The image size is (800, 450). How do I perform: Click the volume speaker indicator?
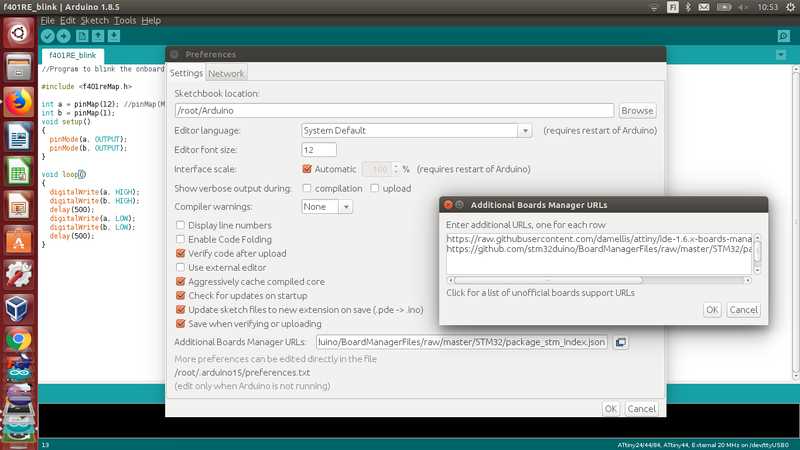click(743, 7)
